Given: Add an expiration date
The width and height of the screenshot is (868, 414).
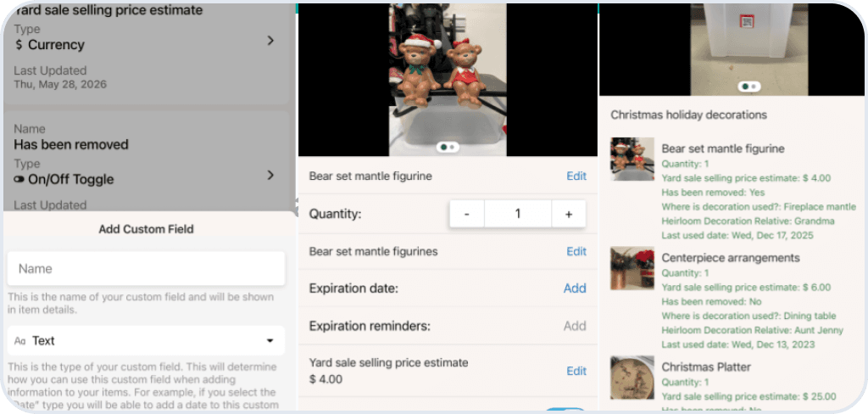Looking at the screenshot, I should click(x=575, y=288).
